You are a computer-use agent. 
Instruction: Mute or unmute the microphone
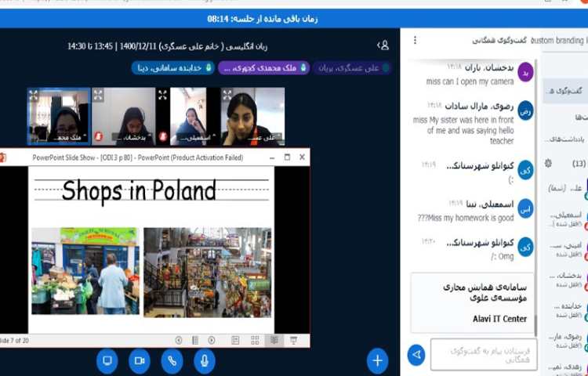205,360
